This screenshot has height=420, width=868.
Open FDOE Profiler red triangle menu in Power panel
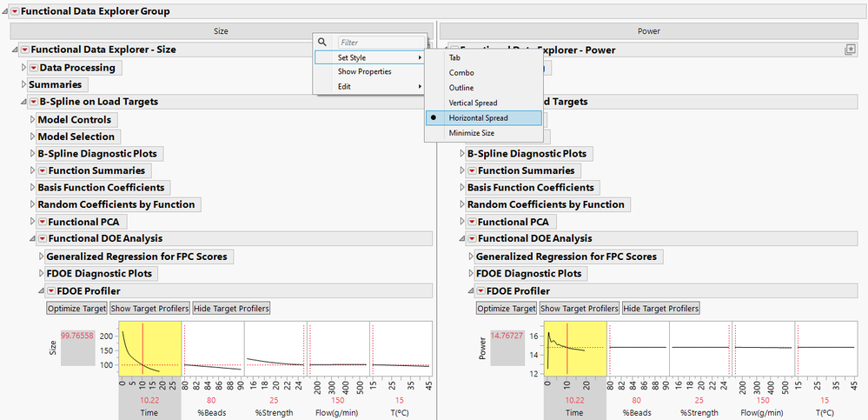tap(480, 290)
